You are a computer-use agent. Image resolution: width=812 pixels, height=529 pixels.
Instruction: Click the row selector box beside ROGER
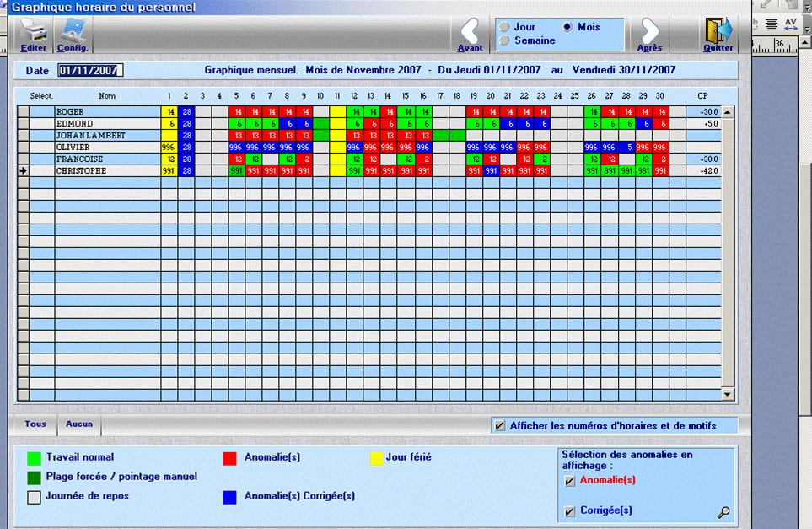[24, 112]
